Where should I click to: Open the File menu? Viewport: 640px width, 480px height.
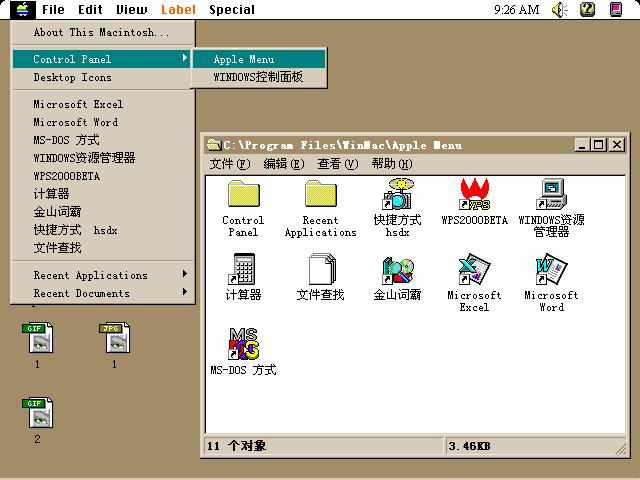(x=53, y=9)
